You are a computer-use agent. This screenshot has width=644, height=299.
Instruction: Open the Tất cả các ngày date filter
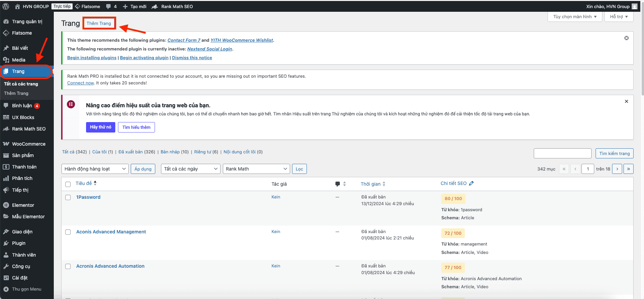pos(191,169)
